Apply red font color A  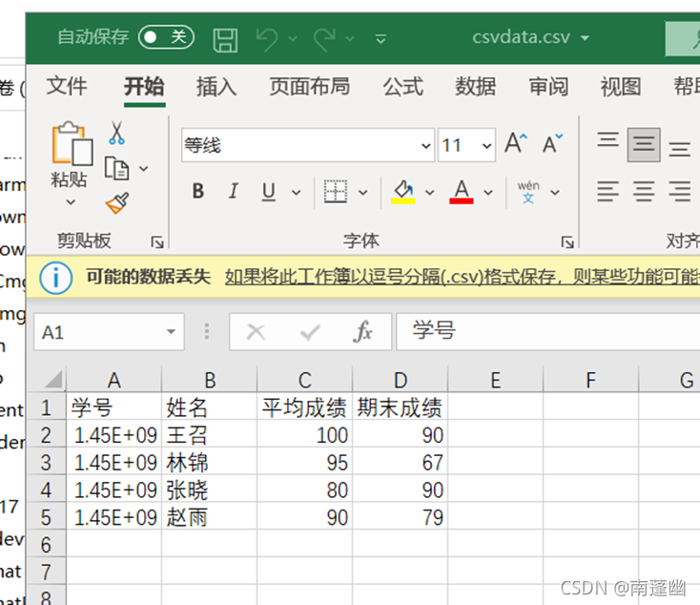click(462, 192)
